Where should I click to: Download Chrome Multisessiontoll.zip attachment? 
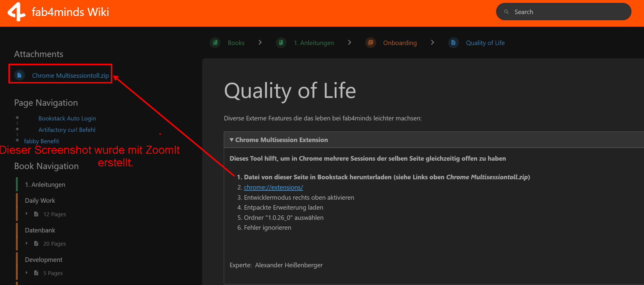click(70, 76)
